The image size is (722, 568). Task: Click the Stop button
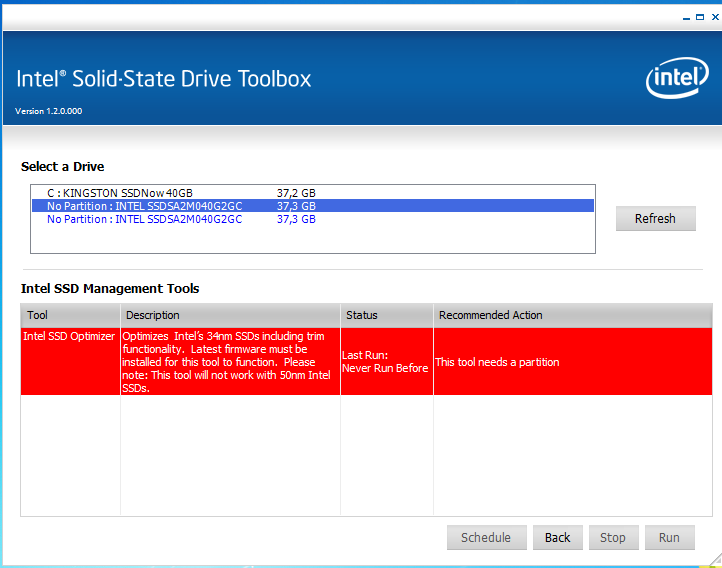(x=613, y=537)
